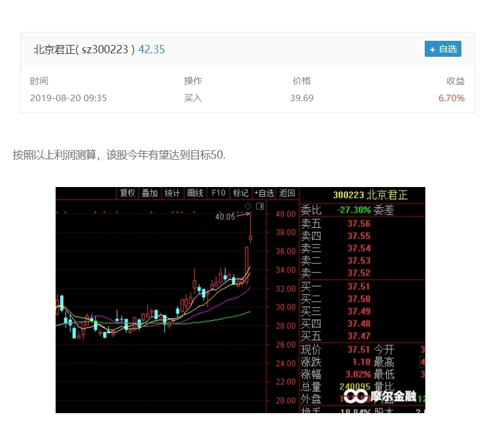Click +自选 in chart toolbar

coord(264,193)
